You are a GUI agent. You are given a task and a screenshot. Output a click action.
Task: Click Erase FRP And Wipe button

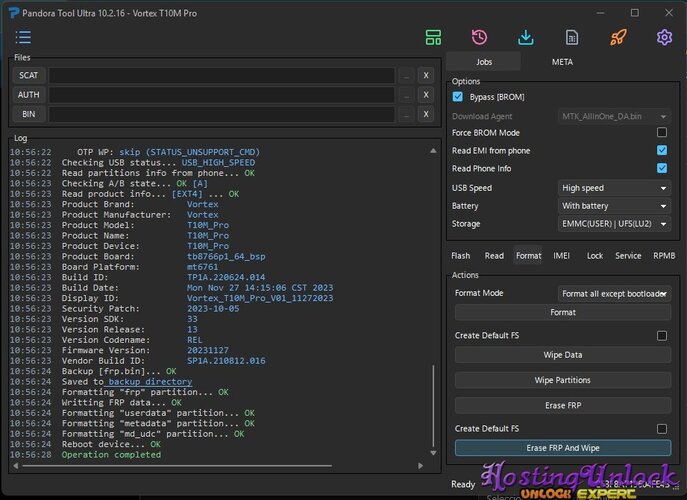[x=563, y=448]
